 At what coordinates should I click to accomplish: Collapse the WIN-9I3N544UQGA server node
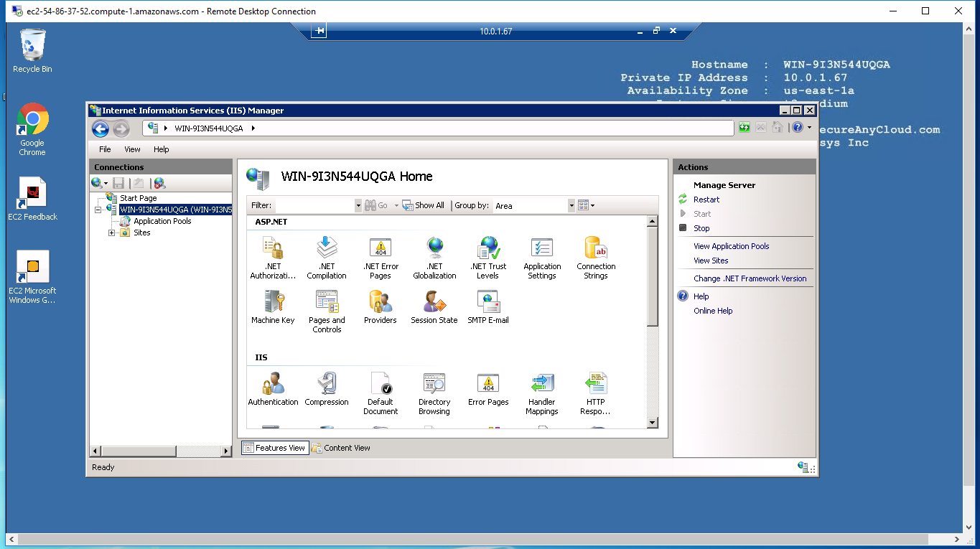coord(98,210)
